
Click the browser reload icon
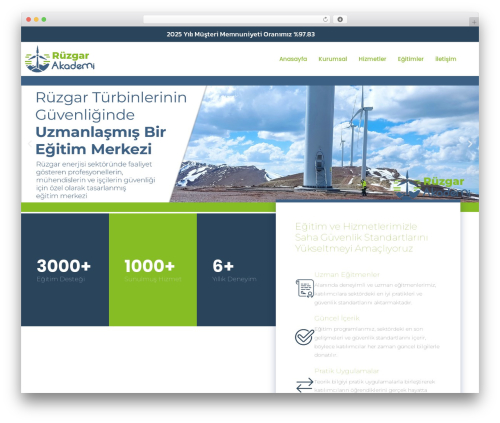(x=325, y=20)
